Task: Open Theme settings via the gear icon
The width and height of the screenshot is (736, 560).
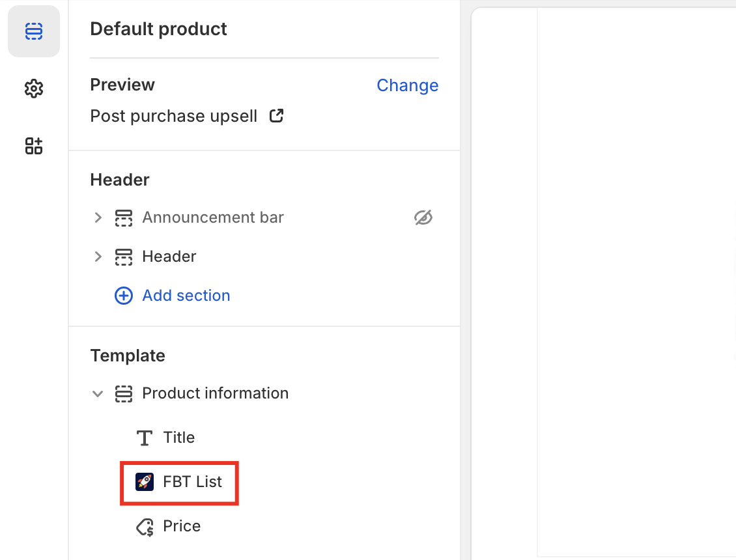Action: [x=34, y=89]
